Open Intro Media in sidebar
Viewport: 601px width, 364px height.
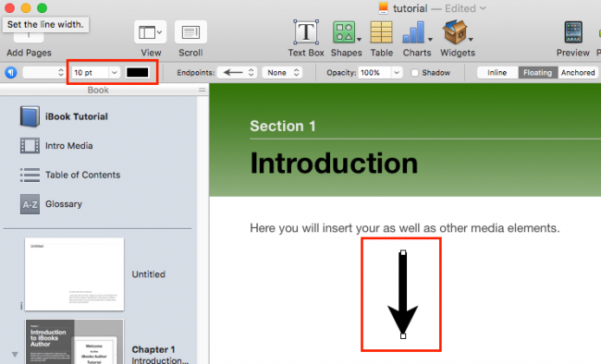[69, 146]
